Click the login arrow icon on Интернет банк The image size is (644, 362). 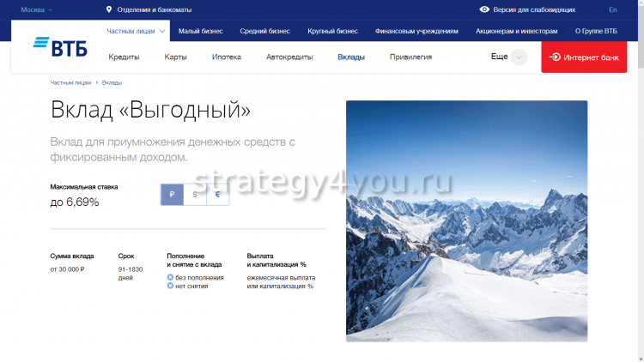click(x=556, y=57)
